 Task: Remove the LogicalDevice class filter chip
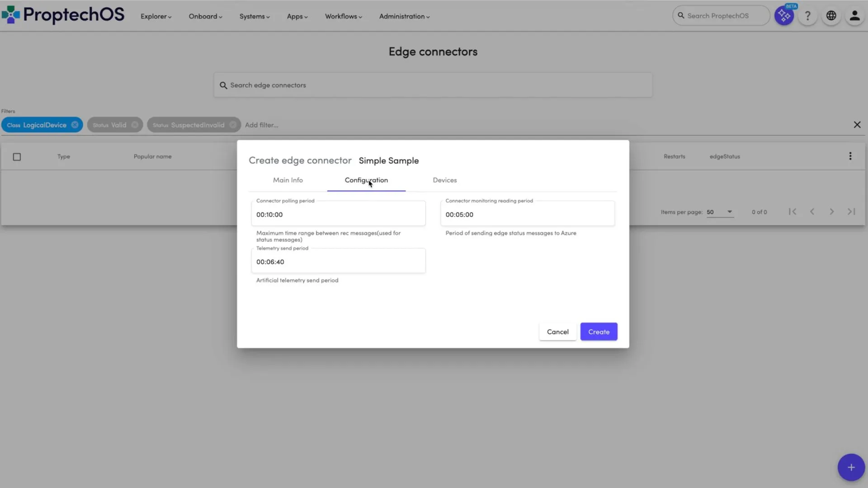coord(75,125)
